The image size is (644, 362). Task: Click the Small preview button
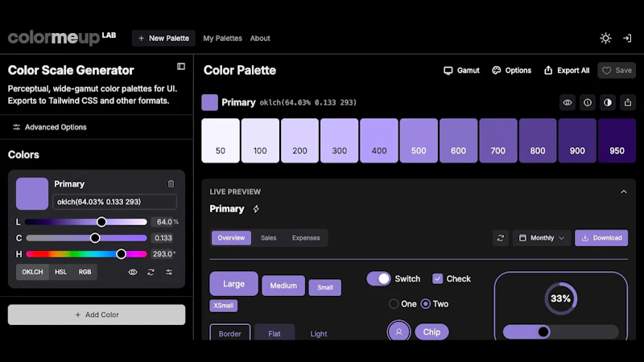pyautogui.click(x=325, y=287)
